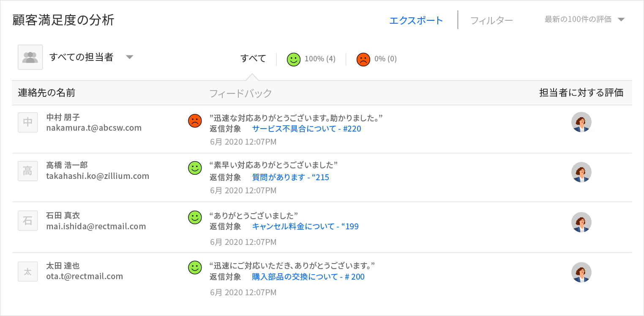Open ticket 購入部品の交換について - # 200
This screenshot has height=316, width=644.
click(x=308, y=277)
